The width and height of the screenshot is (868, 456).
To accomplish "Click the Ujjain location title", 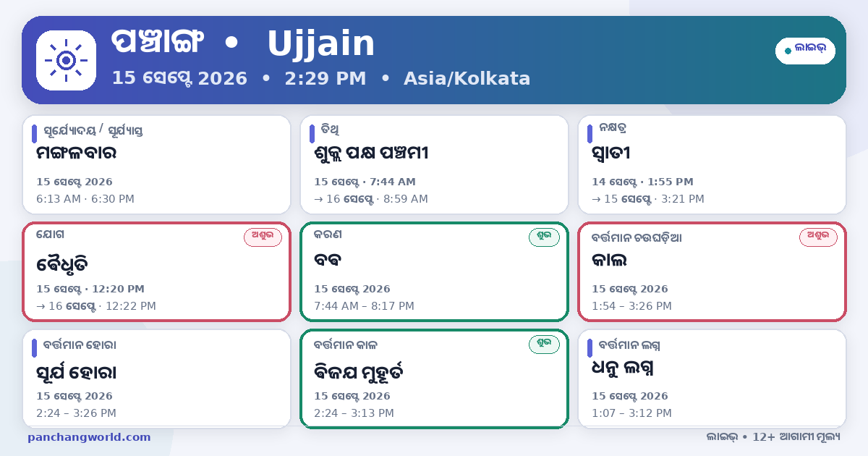I will [x=321, y=44].
